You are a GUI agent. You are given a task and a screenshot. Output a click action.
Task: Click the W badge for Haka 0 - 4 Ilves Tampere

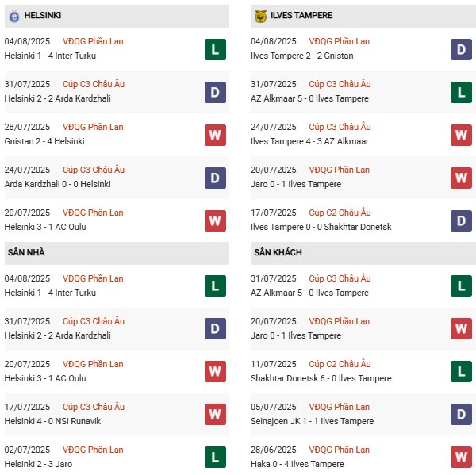461,458
